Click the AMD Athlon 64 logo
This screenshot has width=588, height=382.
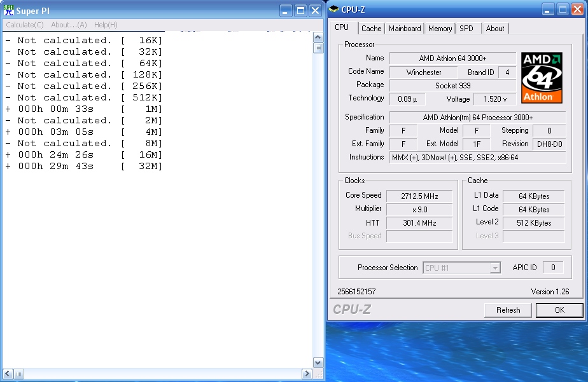[542, 78]
